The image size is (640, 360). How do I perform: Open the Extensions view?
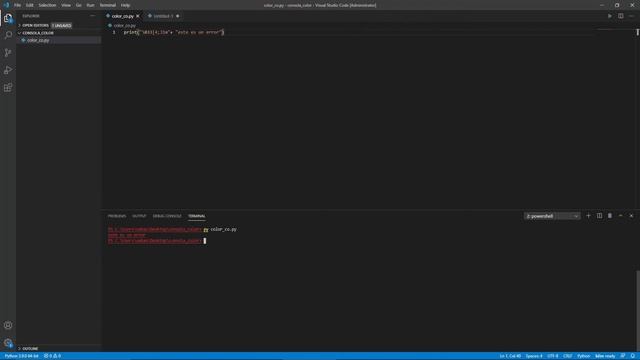(8, 88)
